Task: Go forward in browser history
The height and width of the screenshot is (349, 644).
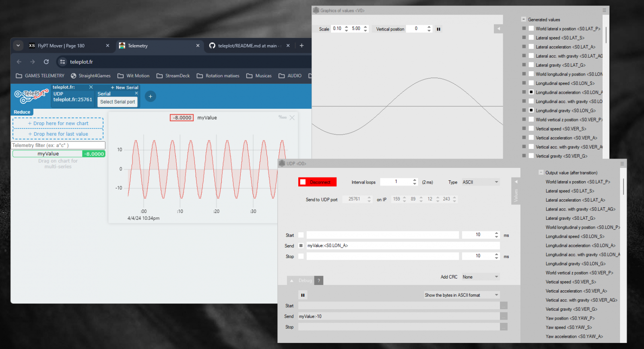Action: tap(33, 62)
